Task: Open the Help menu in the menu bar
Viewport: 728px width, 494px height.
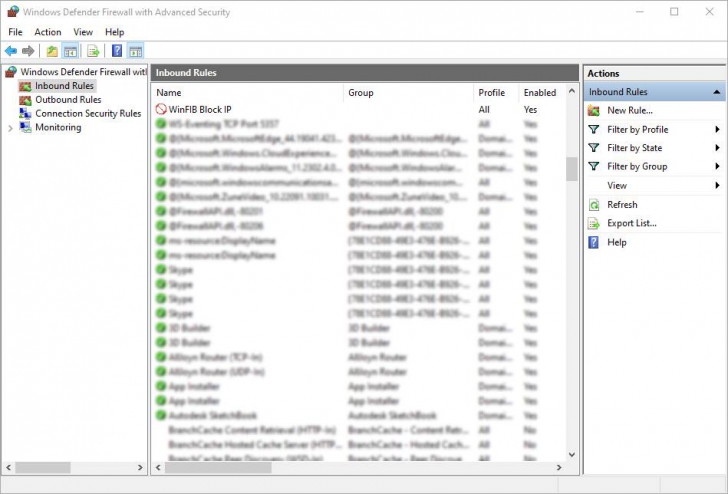Action: [114, 32]
